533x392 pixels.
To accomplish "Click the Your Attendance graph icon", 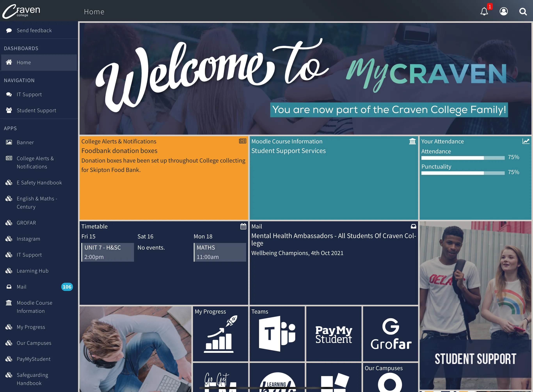I will pyautogui.click(x=526, y=141).
